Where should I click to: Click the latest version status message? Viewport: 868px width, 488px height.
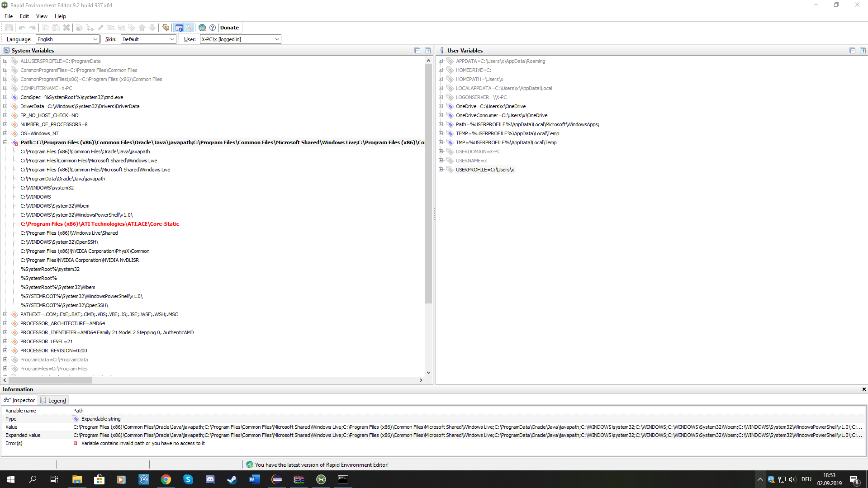pyautogui.click(x=322, y=464)
